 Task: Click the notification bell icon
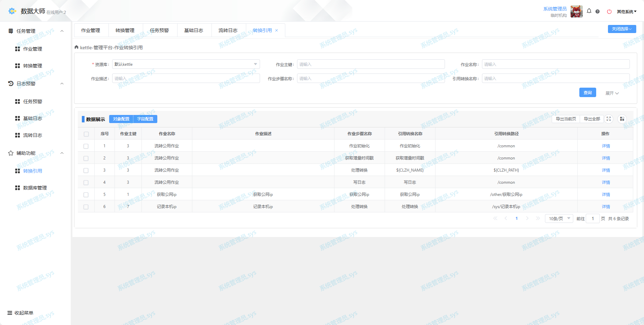[589, 11]
